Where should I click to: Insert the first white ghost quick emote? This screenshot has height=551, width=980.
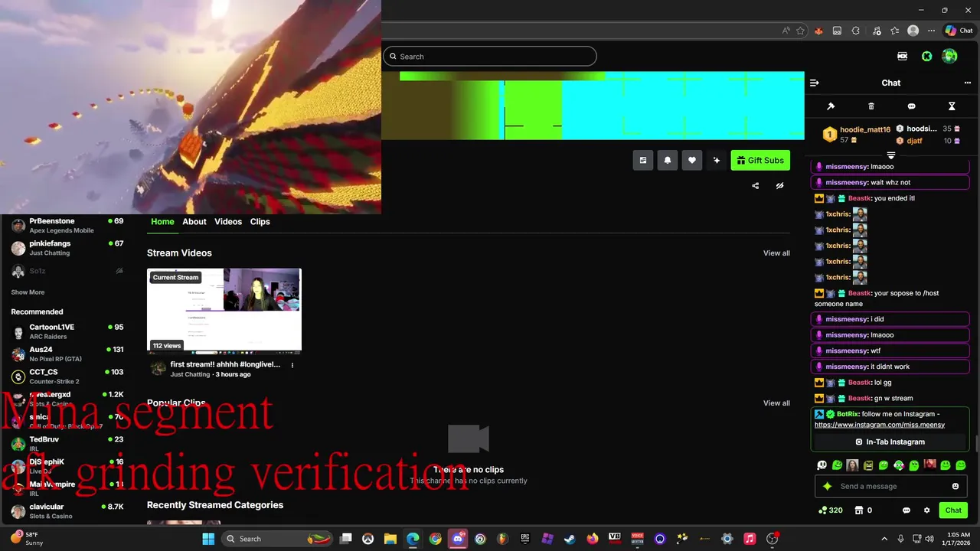tap(822, 465)
